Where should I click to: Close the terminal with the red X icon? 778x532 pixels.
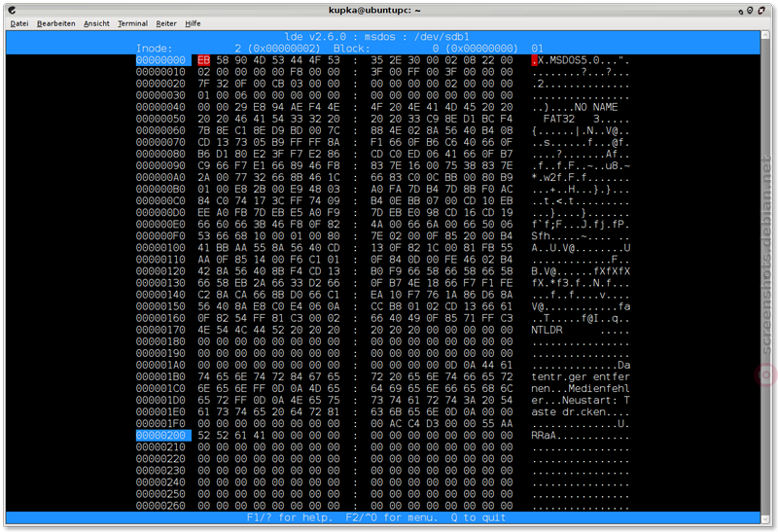761,10
